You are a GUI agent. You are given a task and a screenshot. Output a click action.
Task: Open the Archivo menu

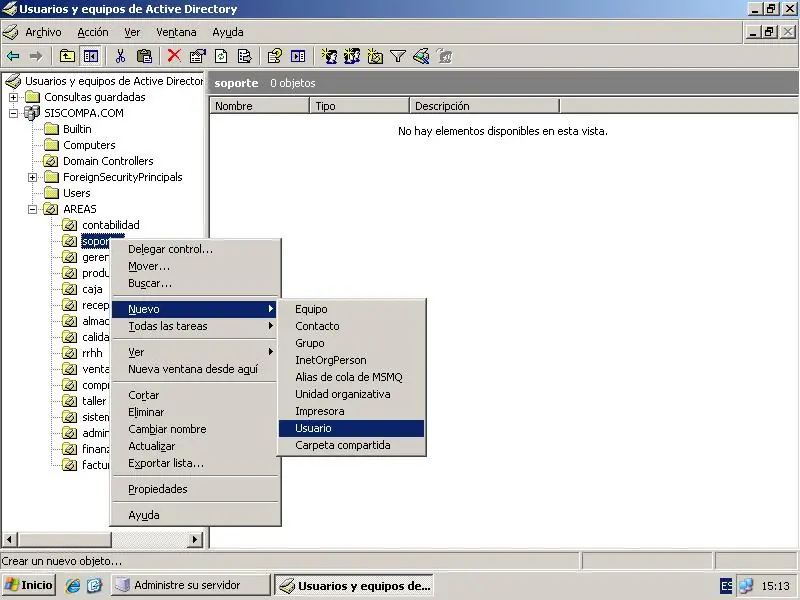(43, 32)
